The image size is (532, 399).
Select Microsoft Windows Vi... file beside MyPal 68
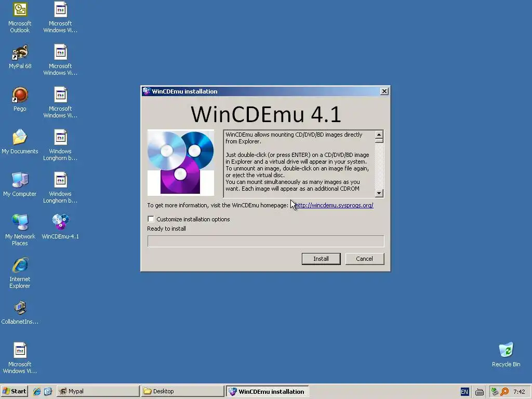tap(60, 60)
